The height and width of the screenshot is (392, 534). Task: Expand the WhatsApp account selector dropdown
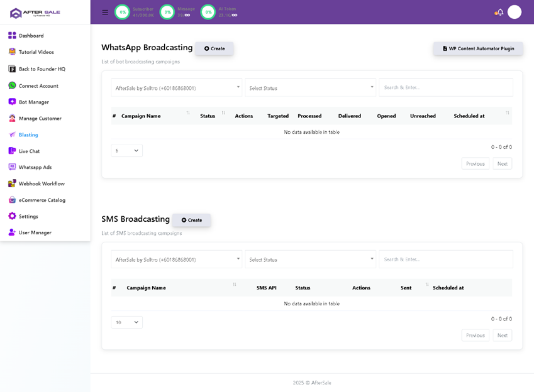pos(176,88)
